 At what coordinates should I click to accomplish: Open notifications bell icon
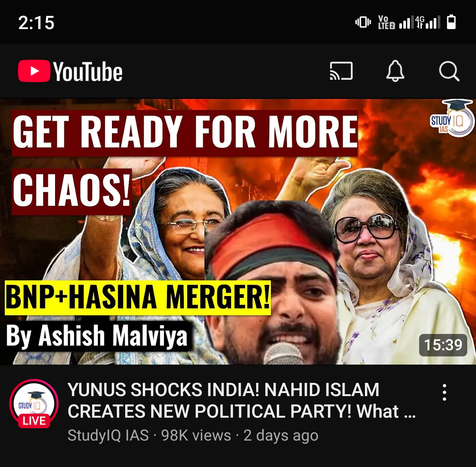tap(395, 71)
